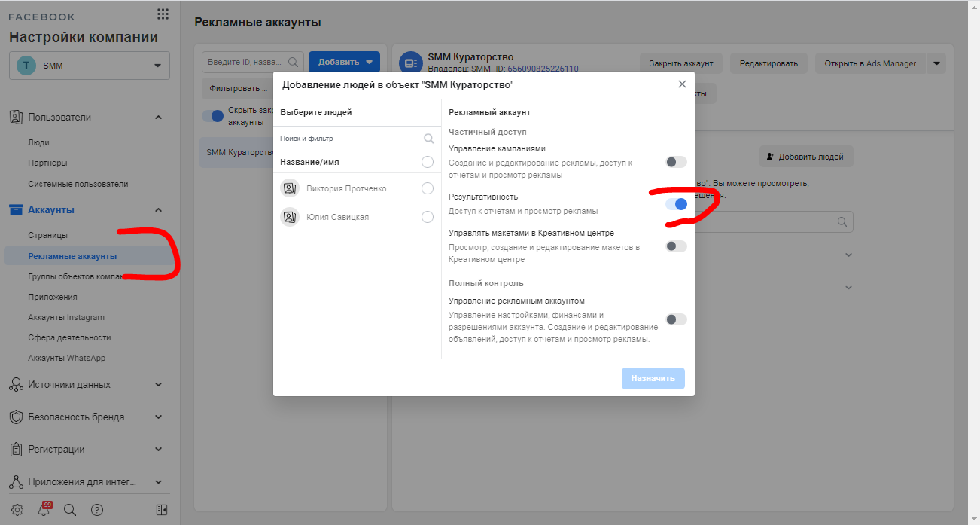Open Аккаунты Instagram menu item
This screenshot has width=980, height=525.
pyautogui.click(x=66, y=318)
